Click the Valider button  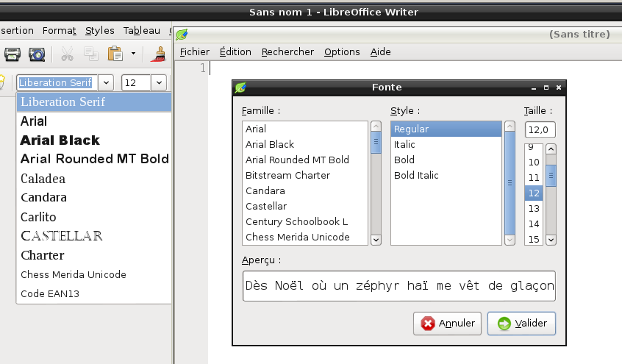click(x=521, y=324)
